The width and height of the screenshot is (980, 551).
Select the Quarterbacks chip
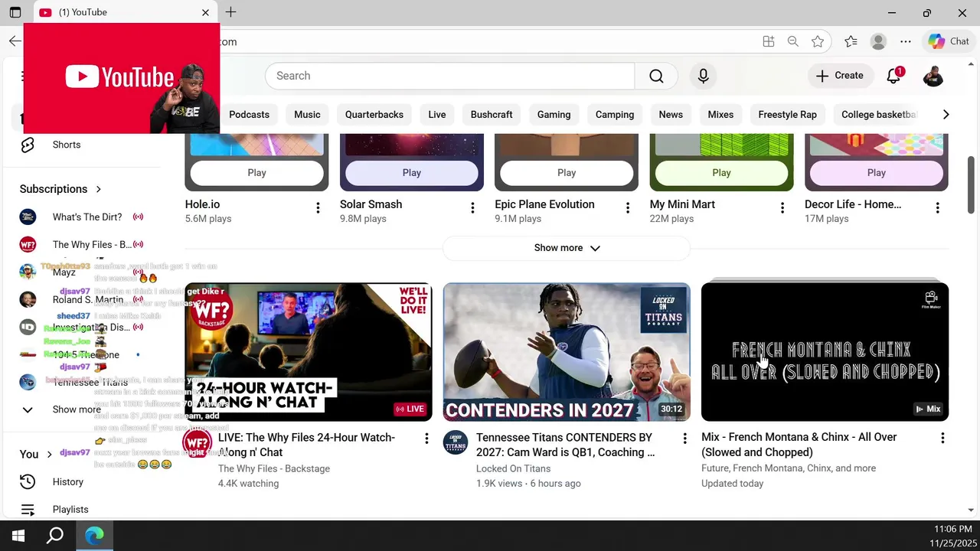[374, 115]
